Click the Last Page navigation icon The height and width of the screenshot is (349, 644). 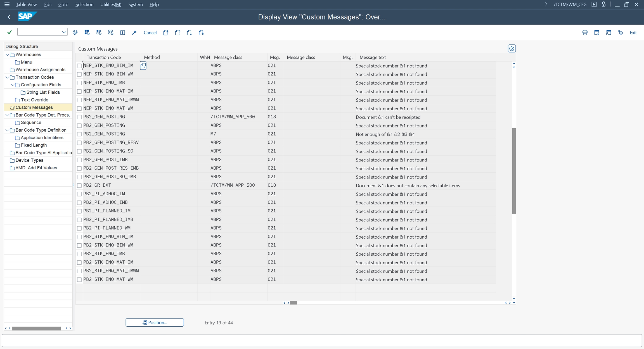(x=201, y=32)
